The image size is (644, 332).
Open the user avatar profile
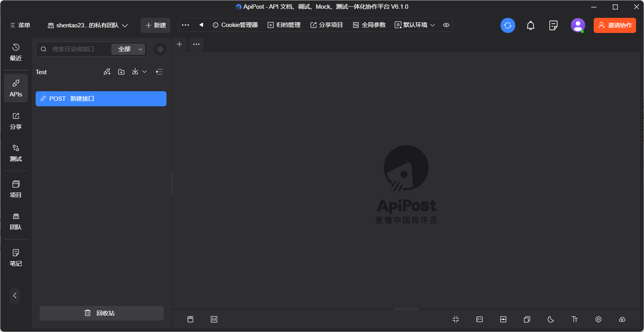[x=578, y=25]
